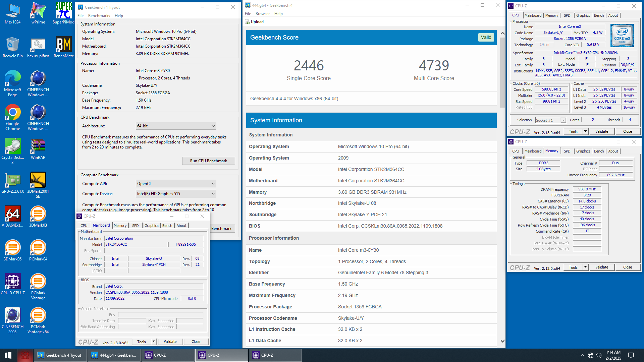Click the 444.gb4 window's vertical scrollbar thumb

[502, 72]
